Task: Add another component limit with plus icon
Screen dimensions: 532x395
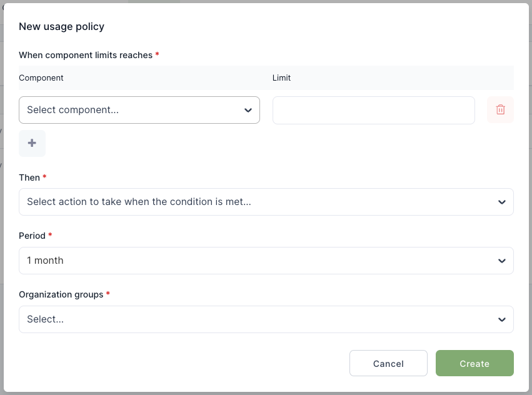Action: (32, 143)
